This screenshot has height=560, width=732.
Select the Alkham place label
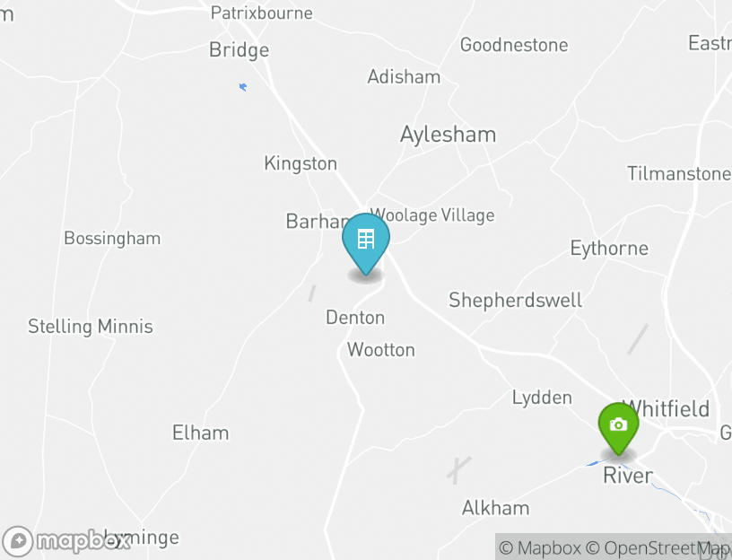pos(496,508)
